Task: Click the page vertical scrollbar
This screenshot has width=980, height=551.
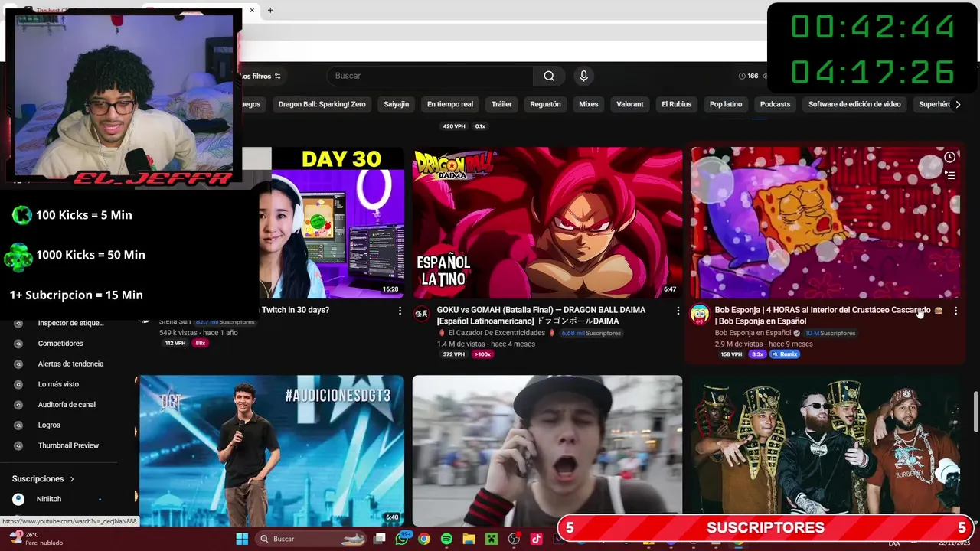Action: pos(975,413)
